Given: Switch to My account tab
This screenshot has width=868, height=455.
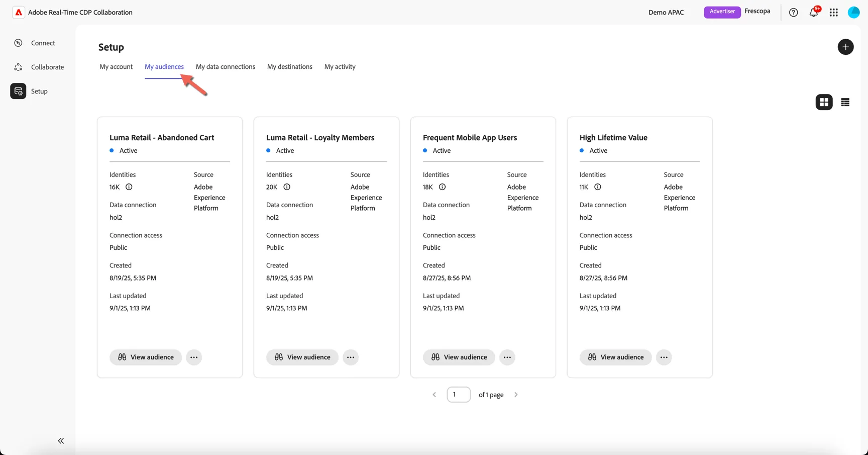Looking at the screenshot, I should coord(116,67).
